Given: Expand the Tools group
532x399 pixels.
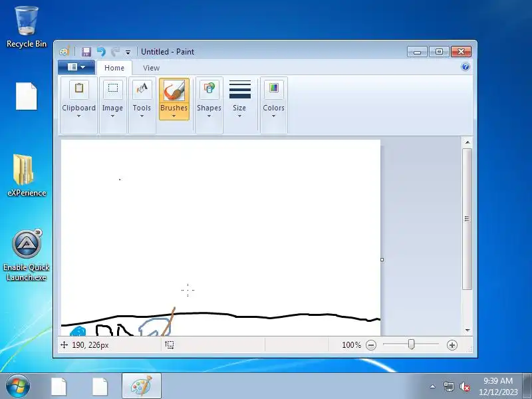Looking at the screenshot, I should [142, 105].
